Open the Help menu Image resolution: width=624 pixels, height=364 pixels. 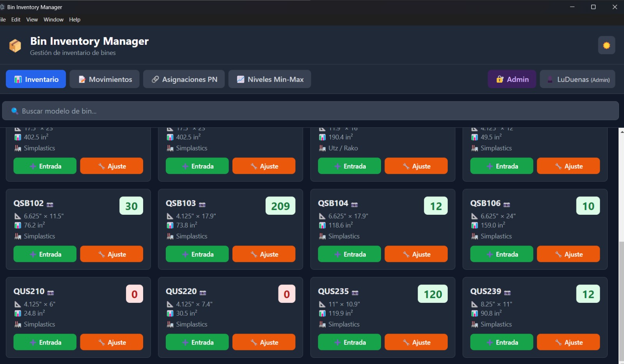[x=74, y=19]
